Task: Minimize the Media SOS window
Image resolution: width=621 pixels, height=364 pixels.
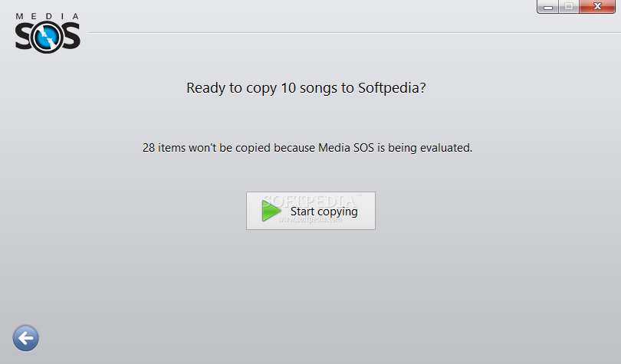Action: 548,7
